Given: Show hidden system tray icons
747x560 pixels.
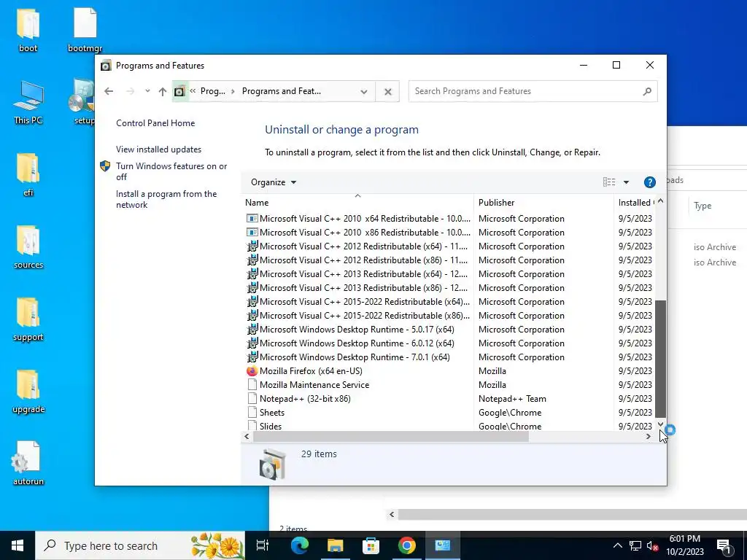Looking at the screenshot, I should point(617,545).
